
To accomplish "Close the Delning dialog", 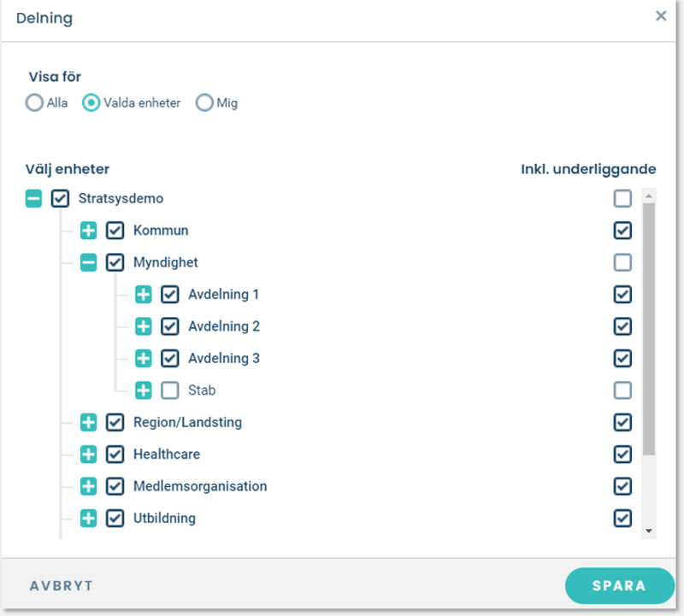I will point(661,16).
